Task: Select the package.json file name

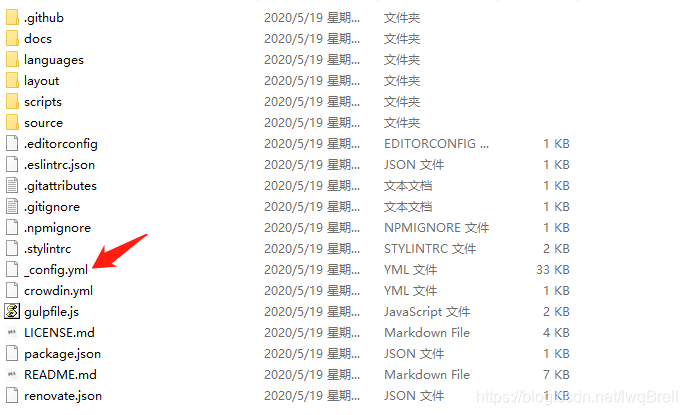Action: pyautogui.click(x=63, y=354)
